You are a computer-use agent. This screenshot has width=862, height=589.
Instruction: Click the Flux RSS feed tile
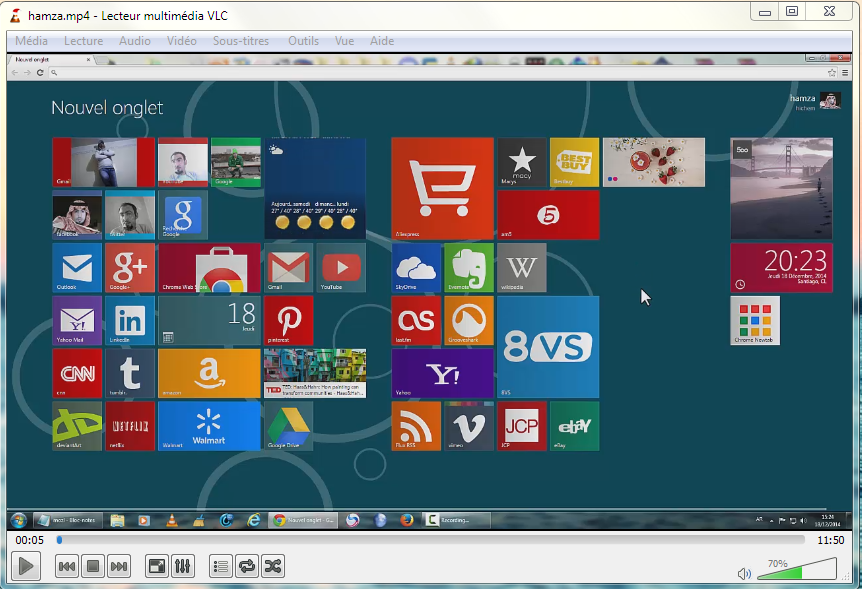pyautogui.click(x=416, y=426)
